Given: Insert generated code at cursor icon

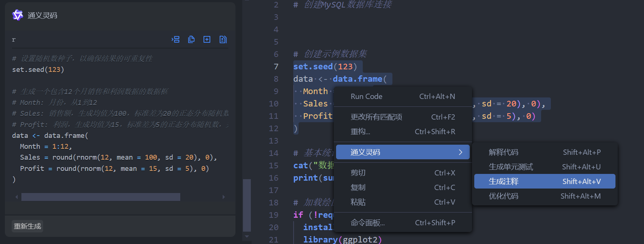Looking at the screenshot, I should (175, 39).
